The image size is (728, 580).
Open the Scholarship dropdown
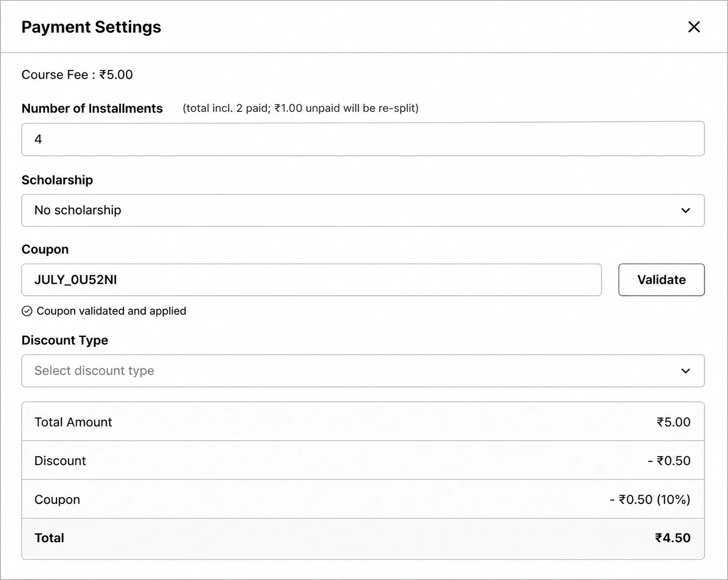click(x=363, y=210)
